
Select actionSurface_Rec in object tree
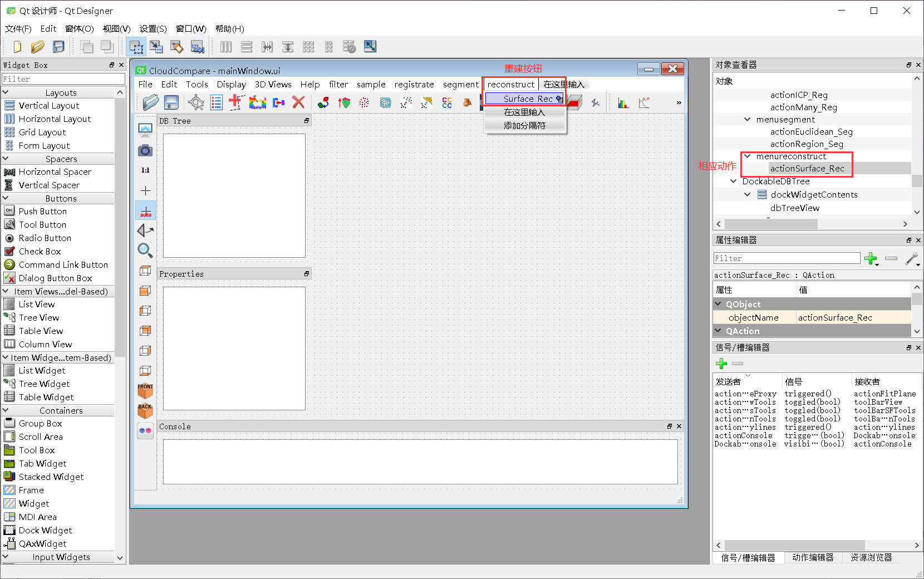[x=807, y=168]
